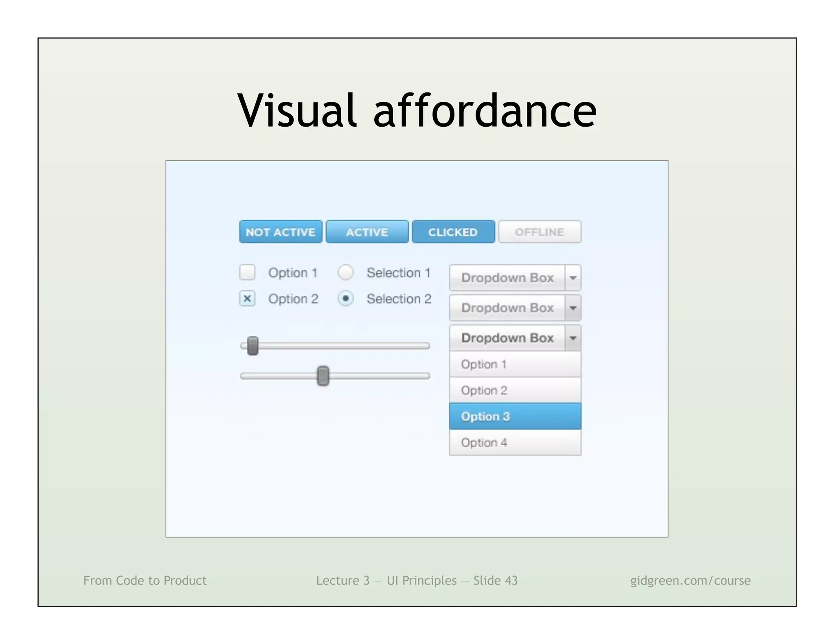Click the Lecture 3 UI Principles footer text

417,580
